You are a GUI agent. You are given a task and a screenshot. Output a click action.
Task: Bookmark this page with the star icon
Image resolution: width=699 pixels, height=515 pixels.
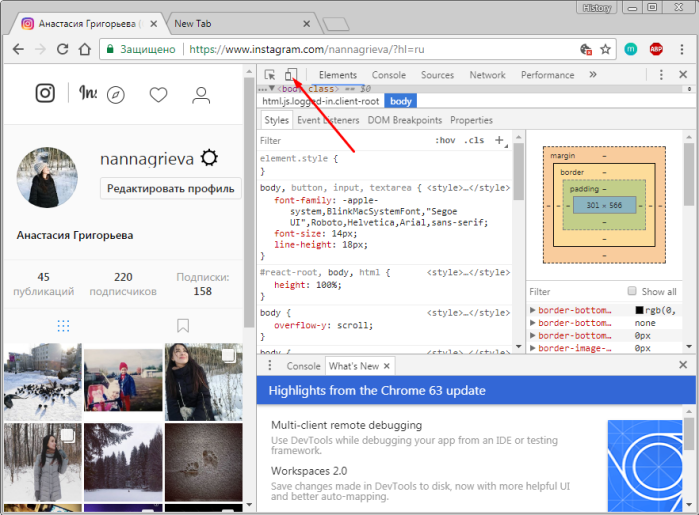pos(605,49)
